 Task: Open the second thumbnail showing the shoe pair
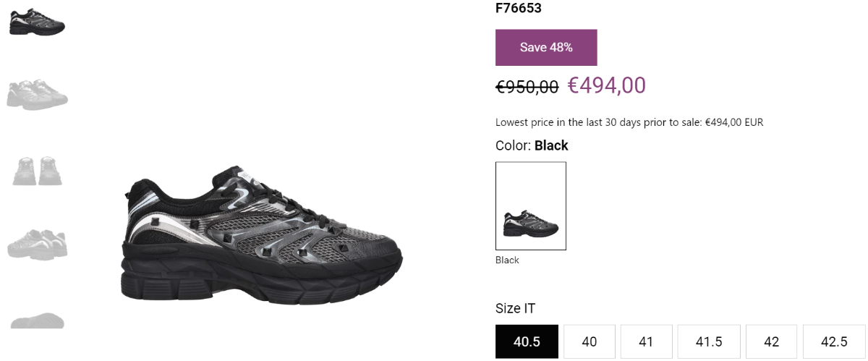(x=37, y=94)
